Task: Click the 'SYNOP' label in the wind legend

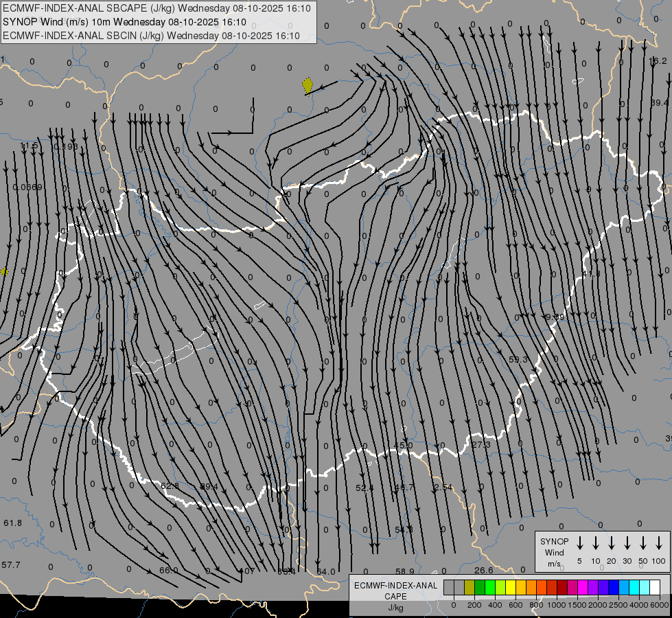Action: click(x=554, y=541)
